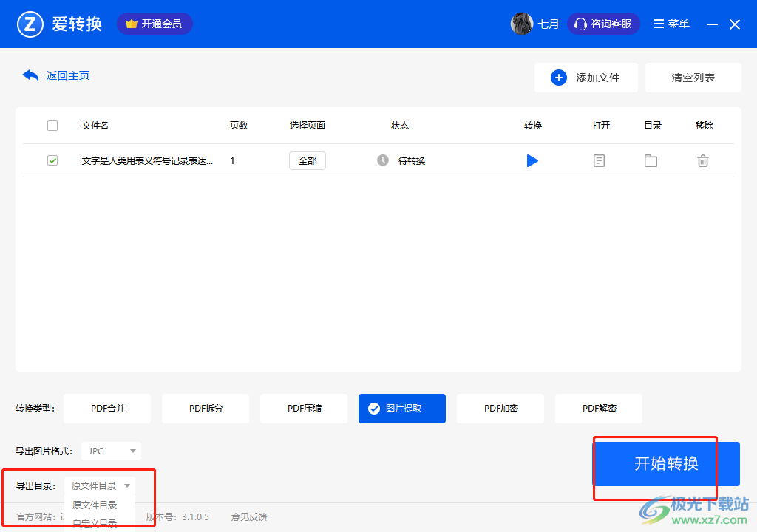Viewport: 757px width, 532px height.
Task: Click the back arrow to return home
Action: click(30, 75)
